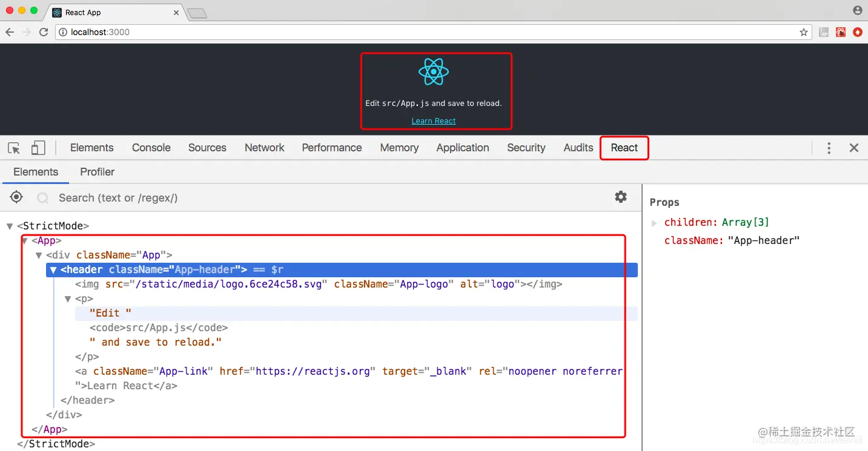Collapse the p element node
The width and height of the screenshot is (868, 451).
(x=68, y=299)
